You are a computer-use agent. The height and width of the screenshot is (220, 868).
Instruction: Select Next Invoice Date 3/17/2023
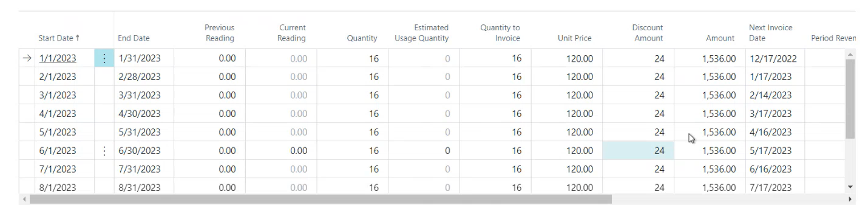pos(775,114)
